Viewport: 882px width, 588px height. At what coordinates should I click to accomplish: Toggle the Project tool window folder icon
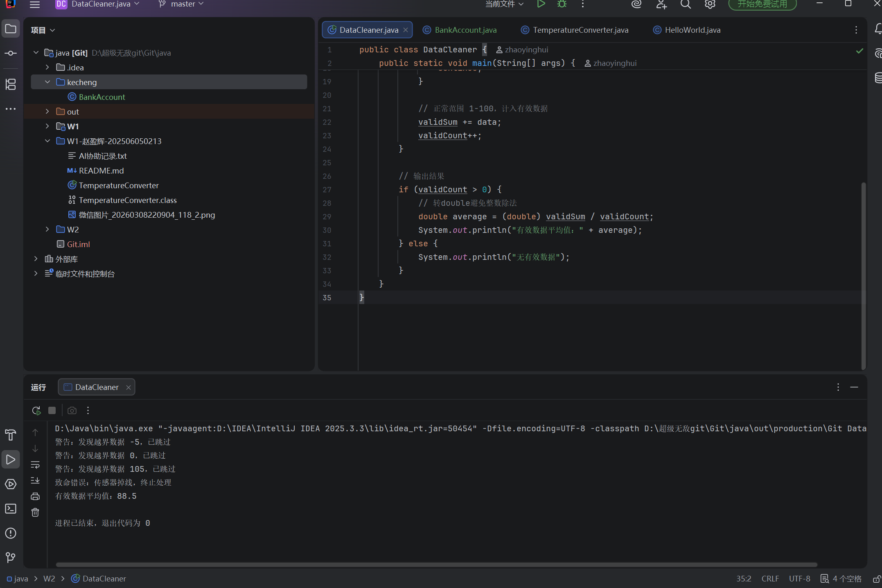(11, 29)
